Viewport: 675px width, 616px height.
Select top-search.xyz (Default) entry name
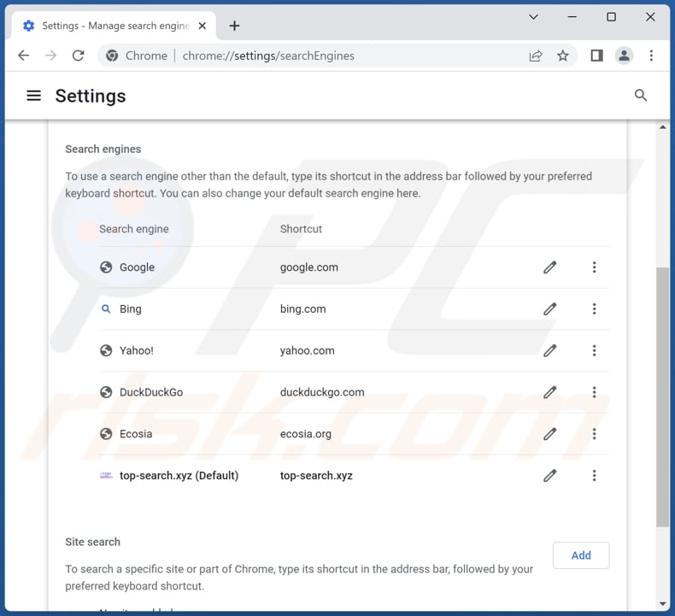click(x=179, y=476)
